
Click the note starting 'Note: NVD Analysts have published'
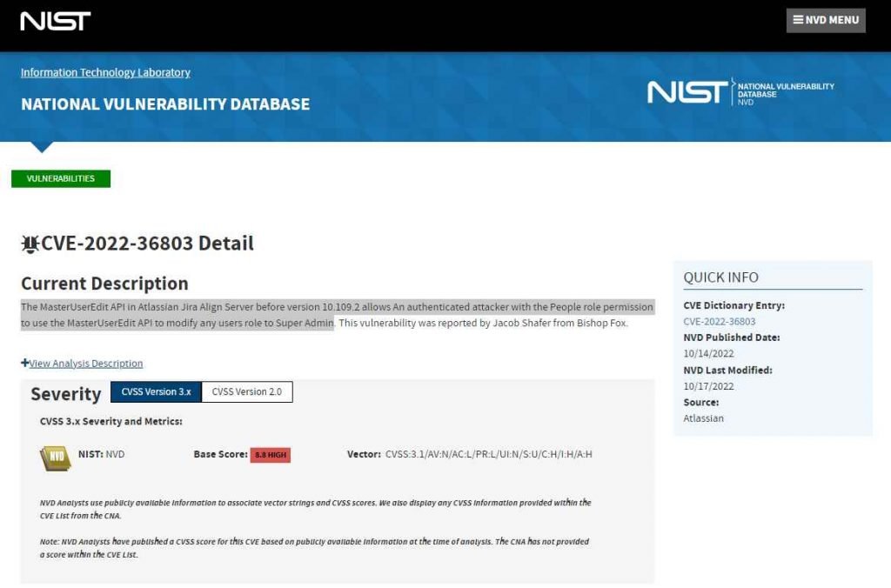pyautogui.click(x=314, y=548)
